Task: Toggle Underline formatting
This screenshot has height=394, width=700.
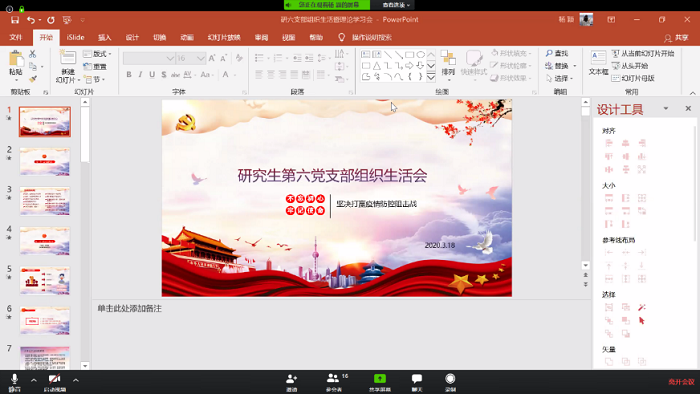Action: click(x=152, y=75)
